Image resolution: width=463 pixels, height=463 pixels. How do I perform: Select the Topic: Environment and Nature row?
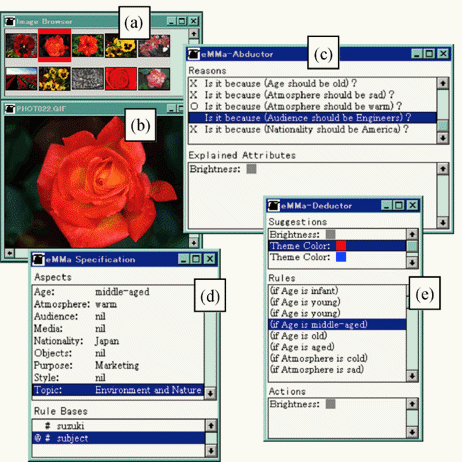(x=118, y=390)
